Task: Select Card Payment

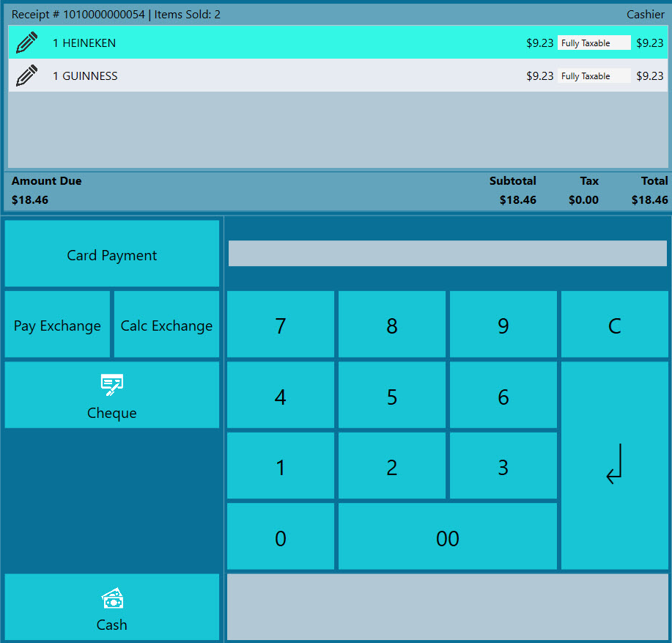Action: click(112, 254)
